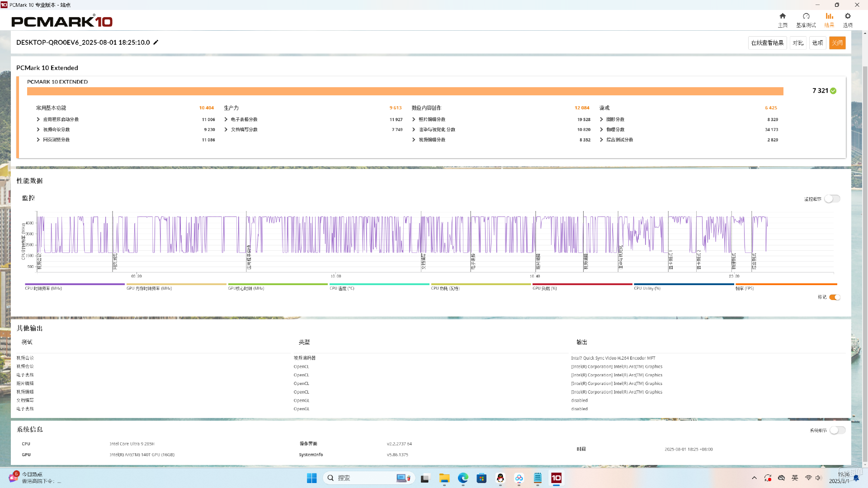Select the 结果 results bar chart icon

pyautogui.click(x=830, y=16)
